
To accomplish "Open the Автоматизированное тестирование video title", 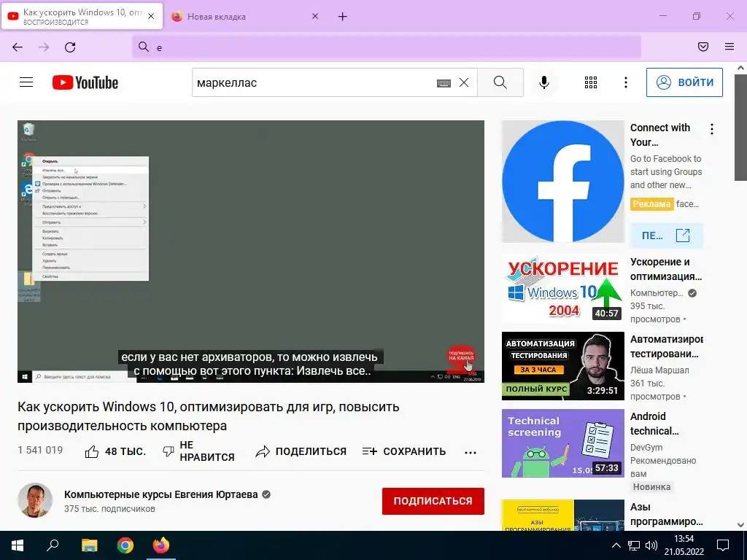I will tap(667, 346).
